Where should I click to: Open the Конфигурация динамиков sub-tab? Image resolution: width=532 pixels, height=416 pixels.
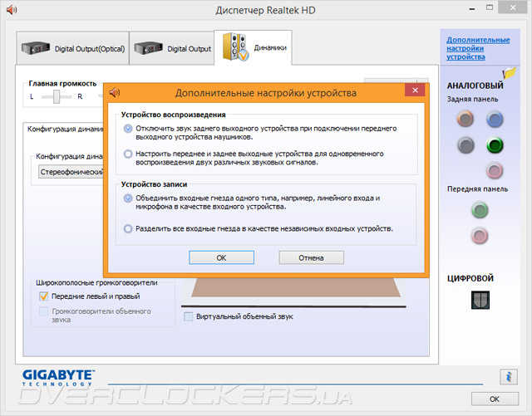pyautogui.click(x=65, y=130)
